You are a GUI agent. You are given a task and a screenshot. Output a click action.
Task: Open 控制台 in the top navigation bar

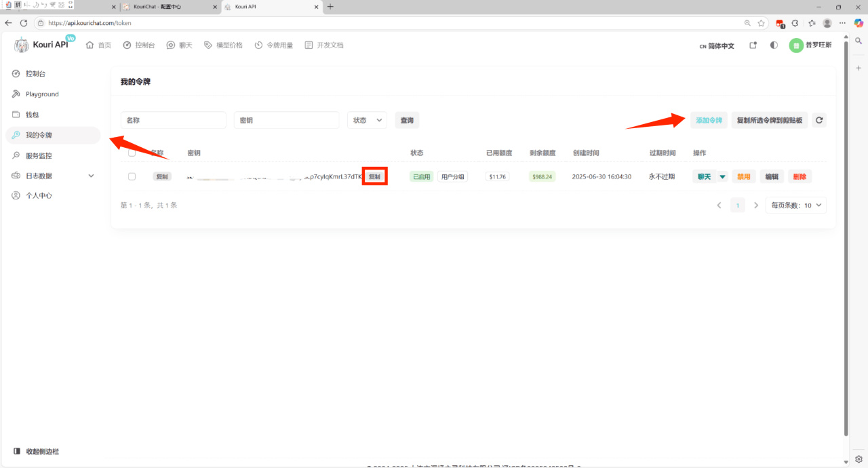[139, 45]
